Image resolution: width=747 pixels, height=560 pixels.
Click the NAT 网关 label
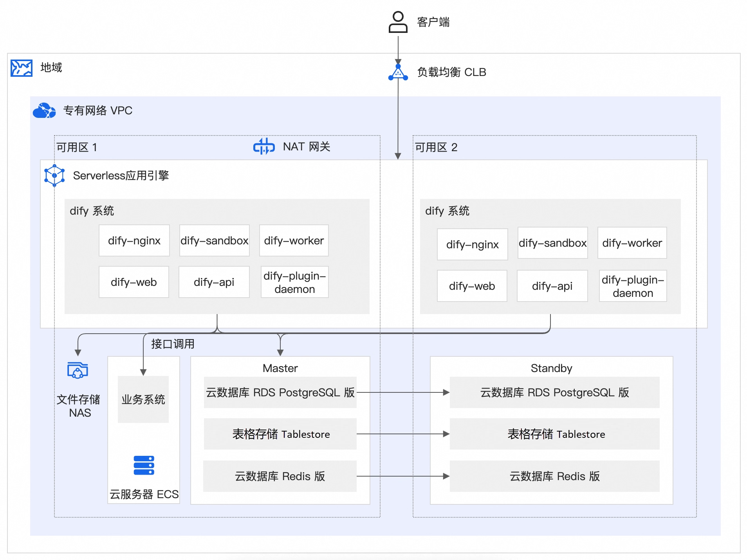[x=307, y=146]
